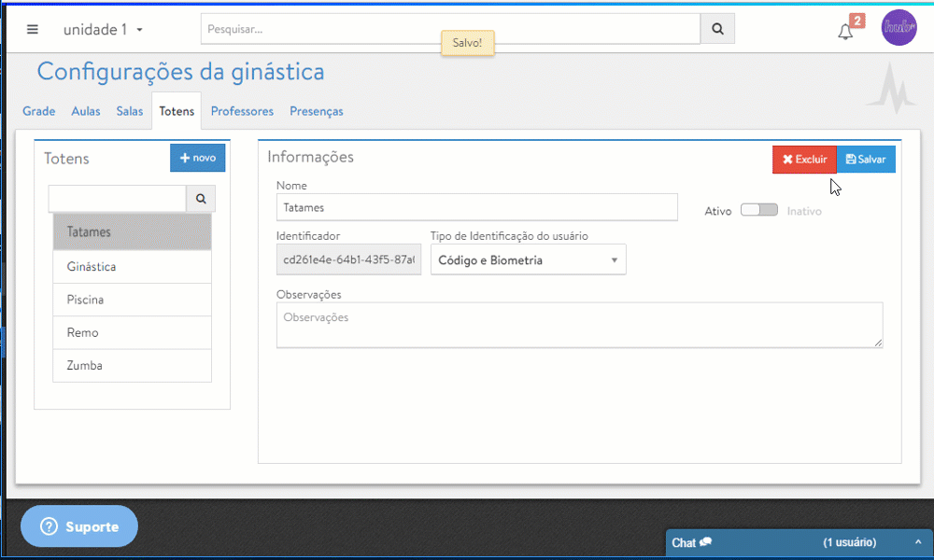
Task: Open Tipo de Identificação do usuário dropdown
Action: click(x=528, y=260)
